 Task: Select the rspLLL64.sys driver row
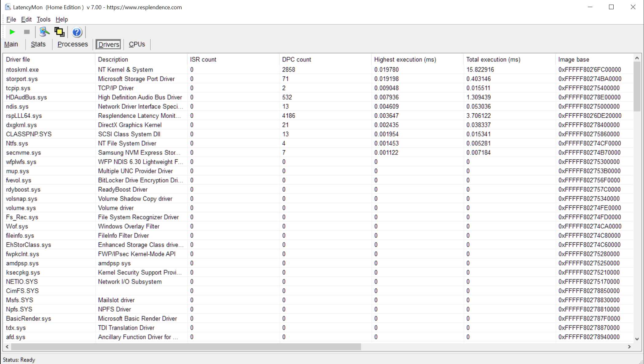(x=318, y=116)
